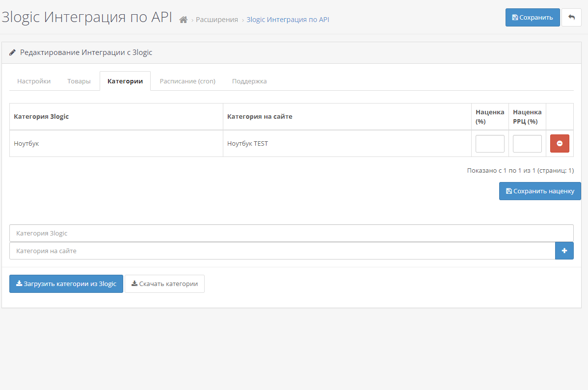Viewport: 588px width, 390px height.
Task: Click Сохранить наценку button
Action: [540, 191]
